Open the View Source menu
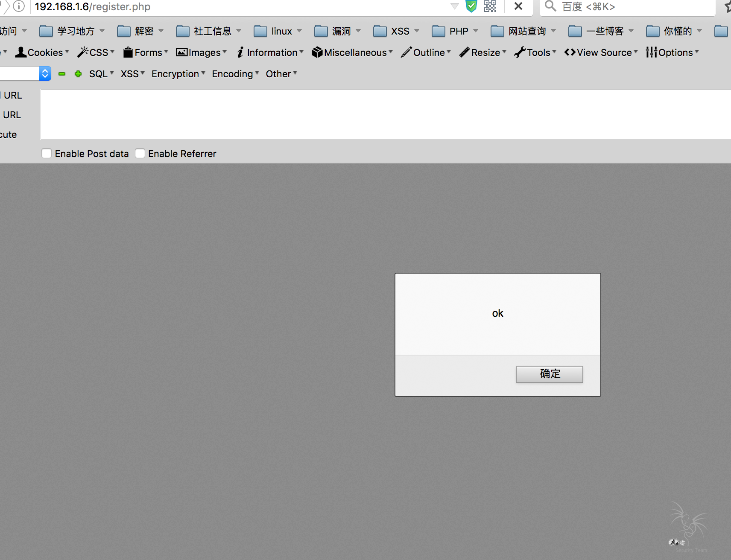 tap(601, 52)
